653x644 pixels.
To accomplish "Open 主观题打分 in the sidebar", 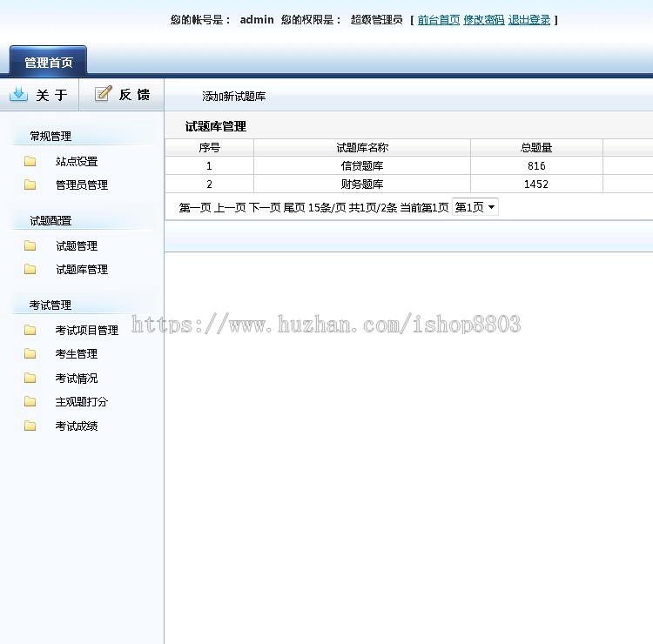I will [81, 402].
